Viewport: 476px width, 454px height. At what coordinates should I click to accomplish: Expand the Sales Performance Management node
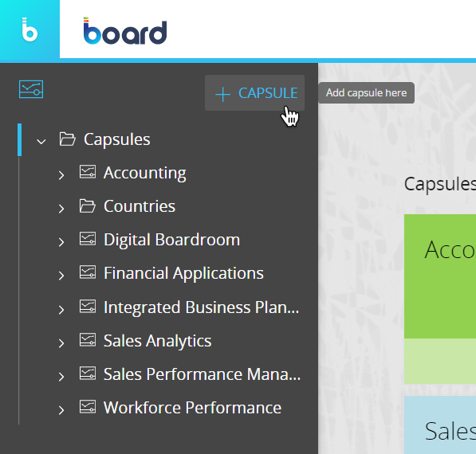pos(61,377)
